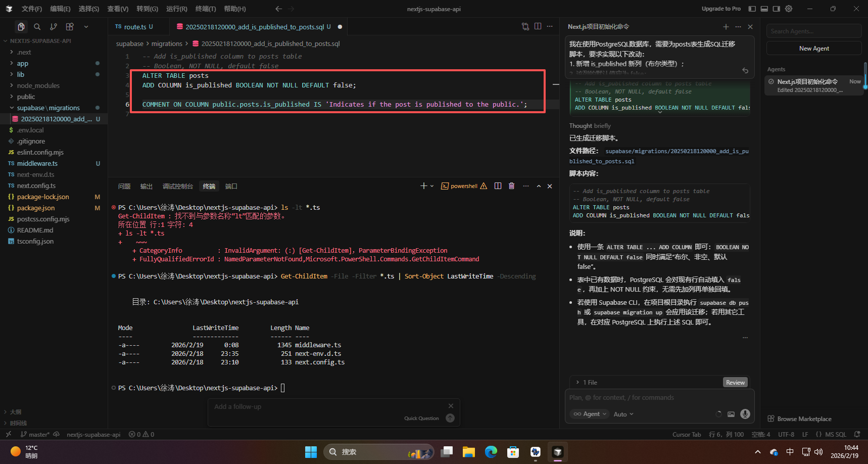
Task: Open 终端(T) menu
Action: pos(206,9)
